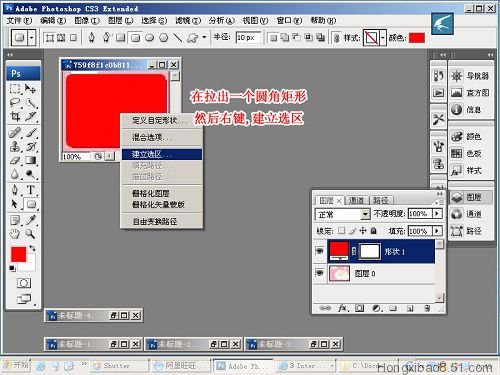Toggle lock all padlock icon

point(374,230)
